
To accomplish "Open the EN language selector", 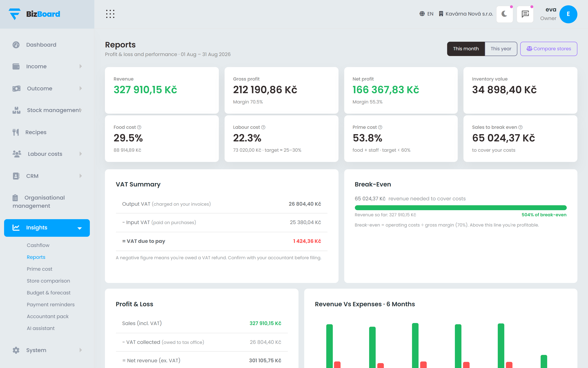I will [x=427, y=14].
